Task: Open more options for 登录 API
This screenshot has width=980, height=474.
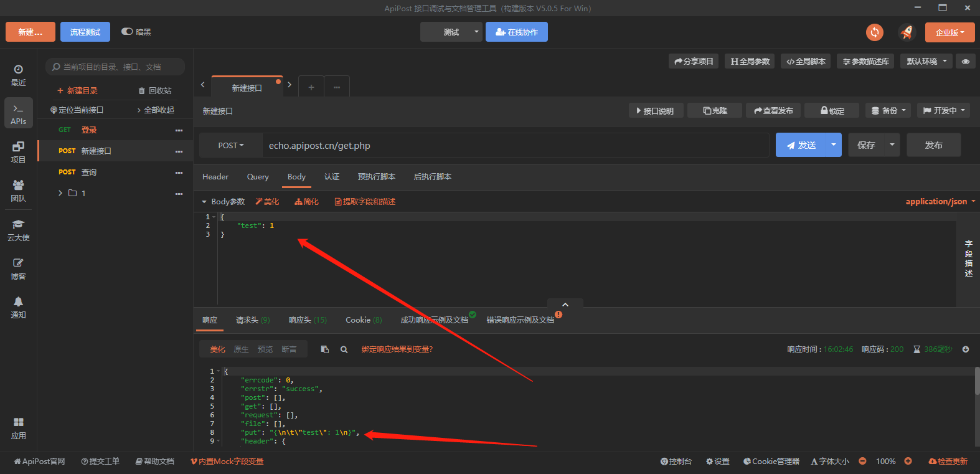Action: point(179,130)
